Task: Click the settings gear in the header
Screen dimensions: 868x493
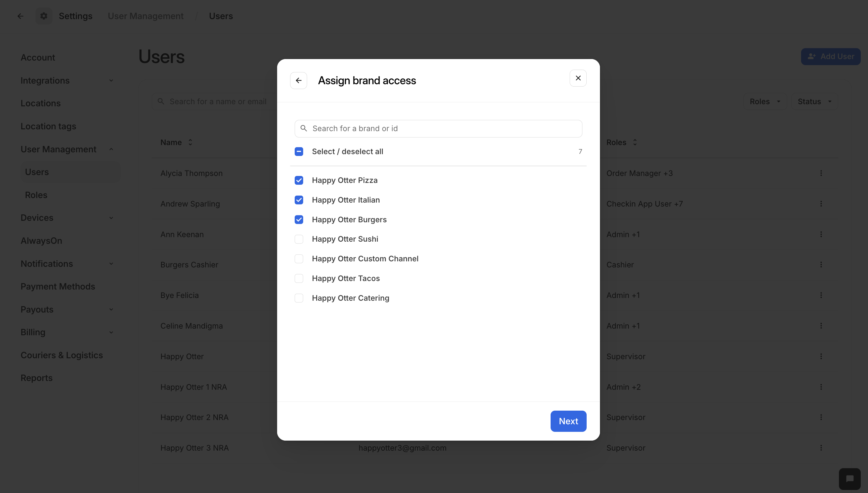Action: 44,15
